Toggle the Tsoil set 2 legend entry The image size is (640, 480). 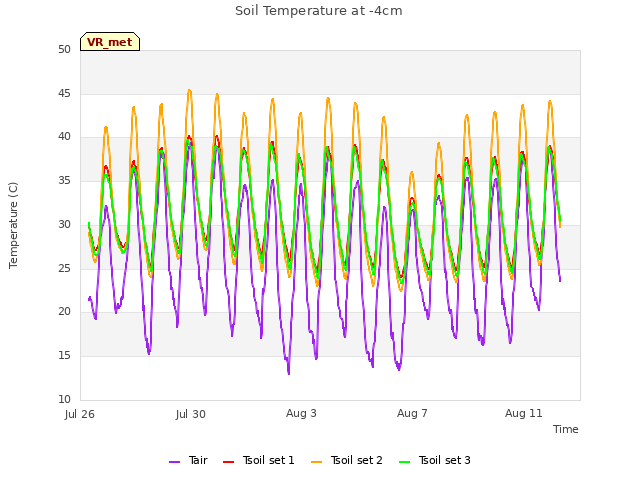point(347,460)
